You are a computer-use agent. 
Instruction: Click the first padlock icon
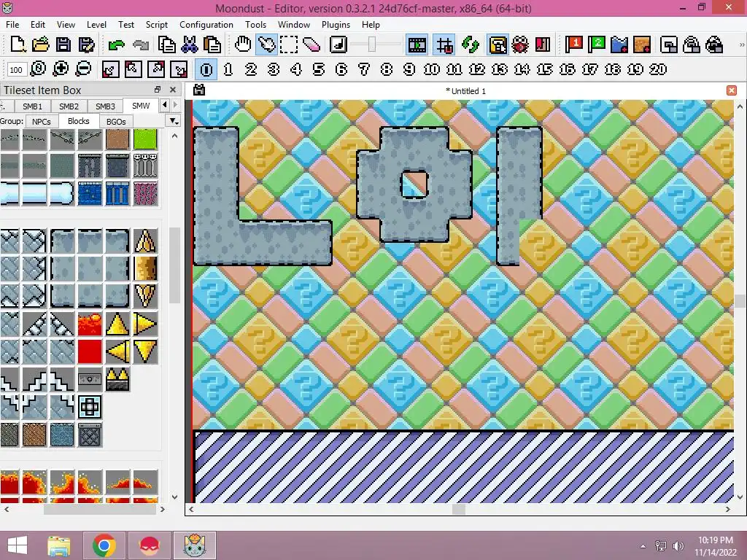click(x=692, y=44)
